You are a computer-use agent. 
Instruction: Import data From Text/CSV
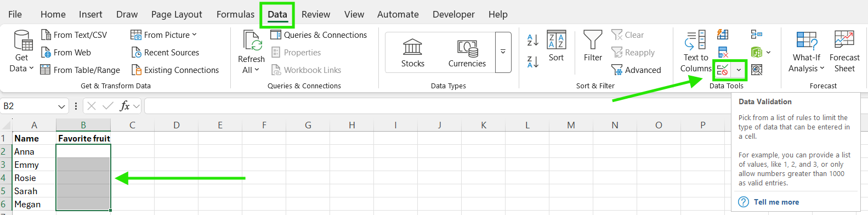click(x=74, y=35)
